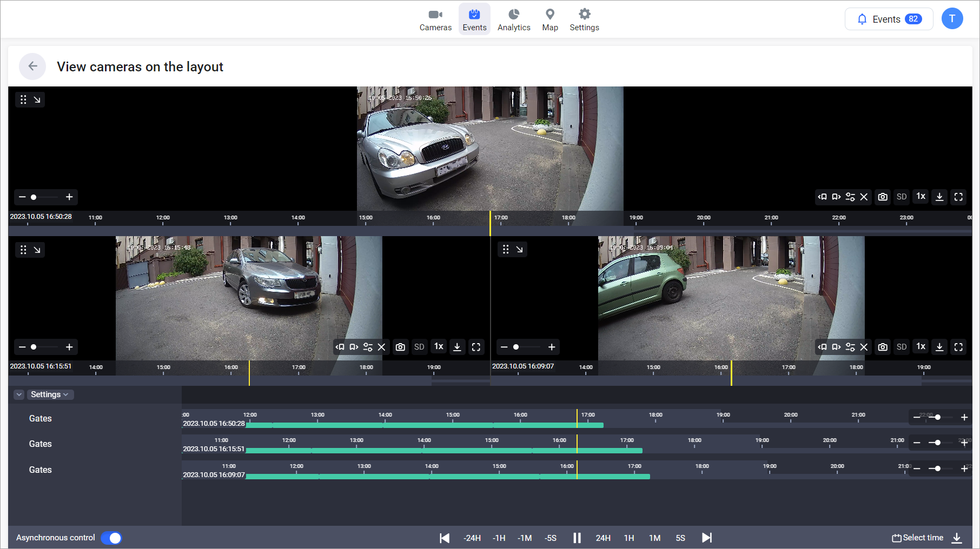
Task: Click the back arrow beside the page title
Action: click(x=32, y=66)
